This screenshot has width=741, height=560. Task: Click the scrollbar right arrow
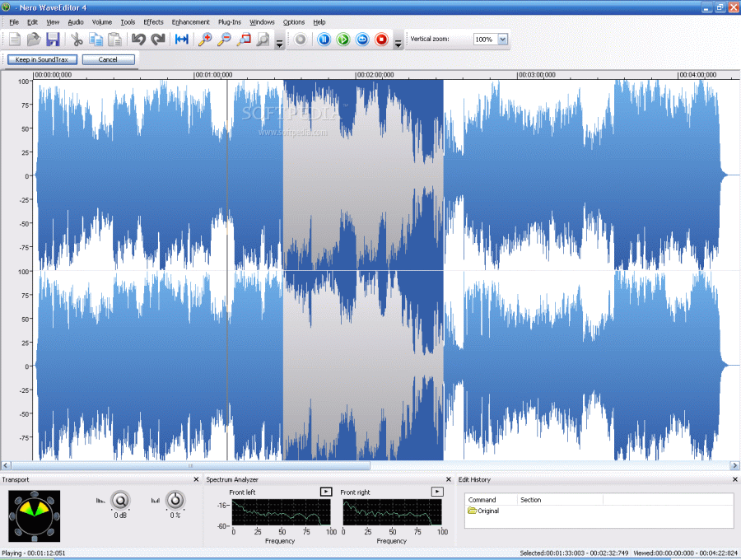point(734,466)
